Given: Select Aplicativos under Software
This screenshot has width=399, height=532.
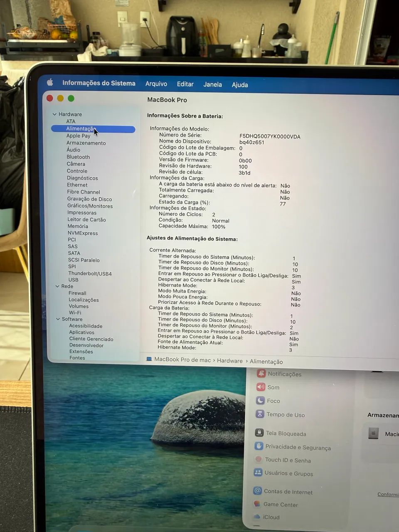Looking at the screenshot, I should (82, 332).
